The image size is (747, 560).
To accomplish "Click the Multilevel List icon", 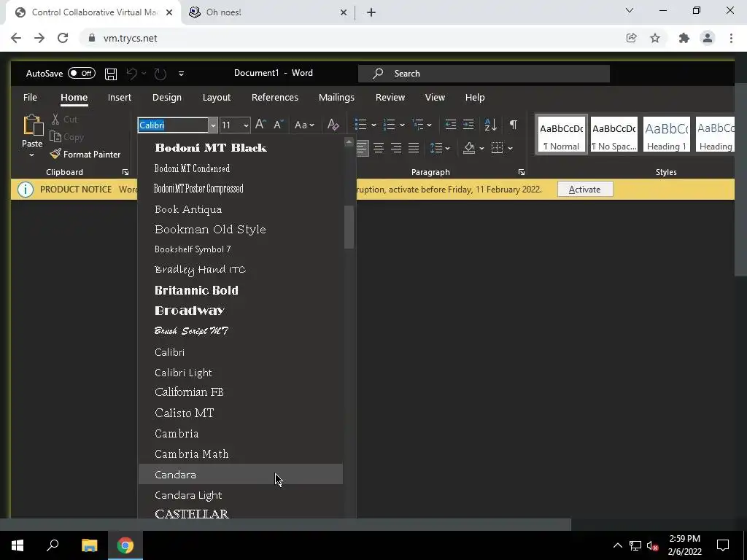I will 418,125.
